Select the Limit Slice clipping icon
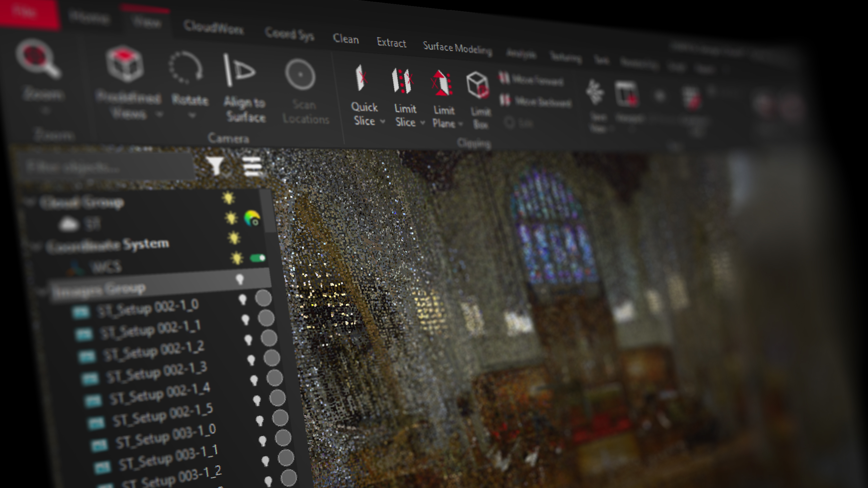Screen dimensions: 868x488 click(x=402, y=81)
